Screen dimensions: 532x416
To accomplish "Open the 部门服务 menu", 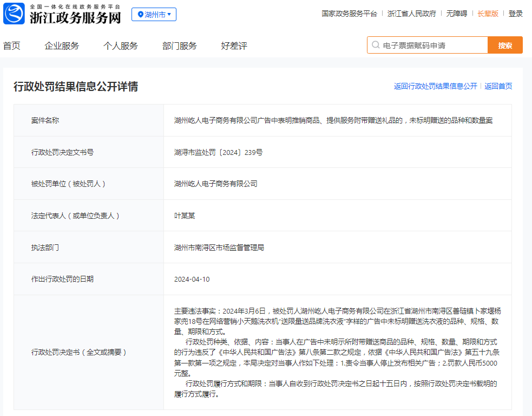I will (180, 46).
